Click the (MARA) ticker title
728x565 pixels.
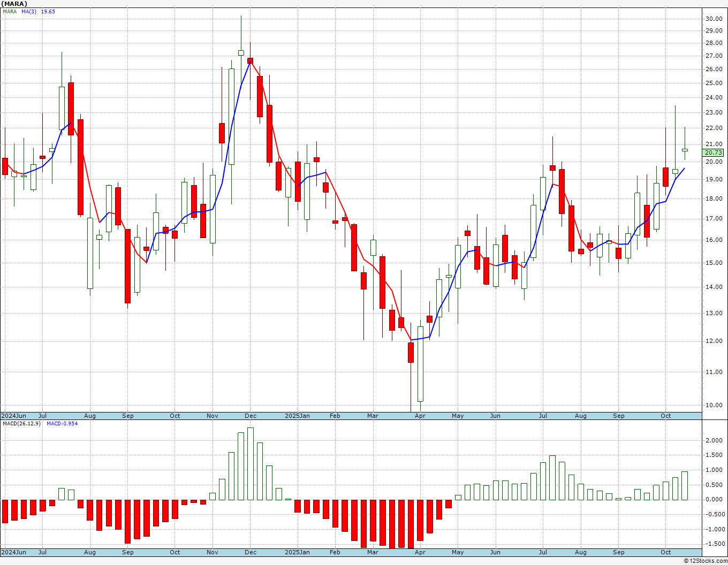coord(13,4)
